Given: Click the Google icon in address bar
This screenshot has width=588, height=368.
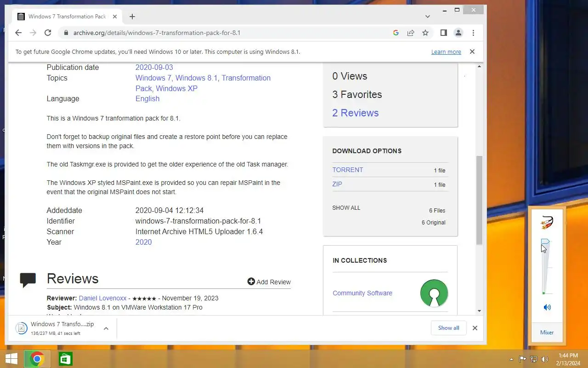Looking at the screenshot, I should (x=396, y=33).
